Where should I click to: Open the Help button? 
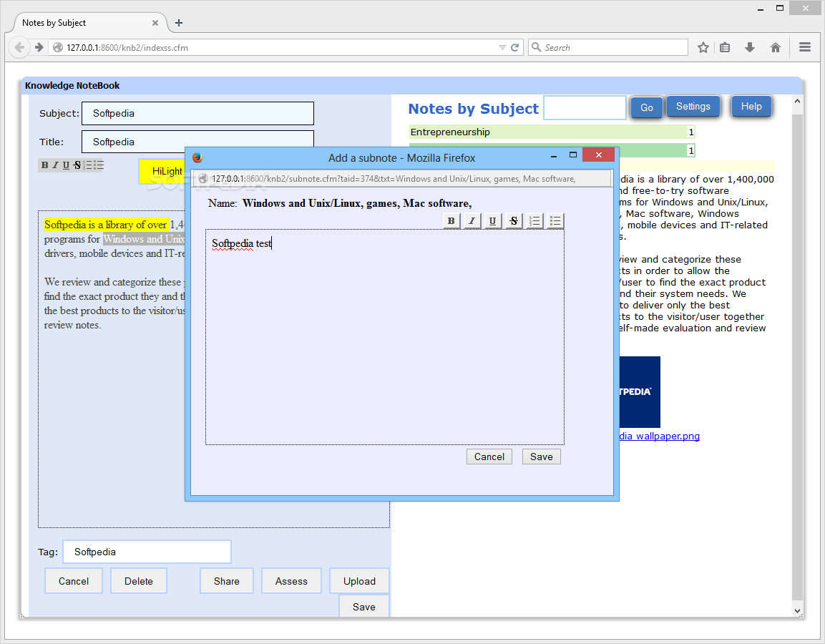tap(751, 107)
